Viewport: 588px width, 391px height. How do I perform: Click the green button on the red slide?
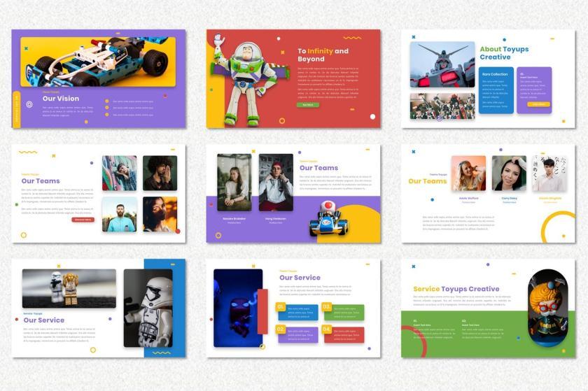point(308,105)
